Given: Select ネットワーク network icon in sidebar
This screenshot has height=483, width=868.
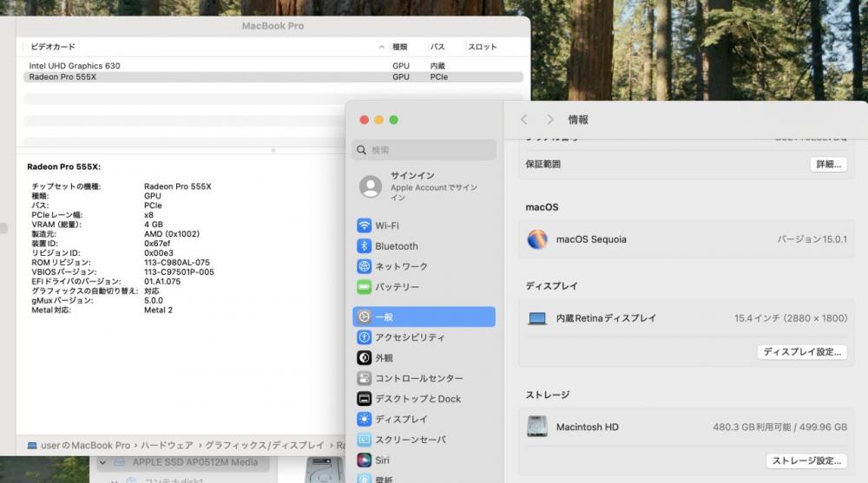Looking at the screenshot, I should [364, 267].
